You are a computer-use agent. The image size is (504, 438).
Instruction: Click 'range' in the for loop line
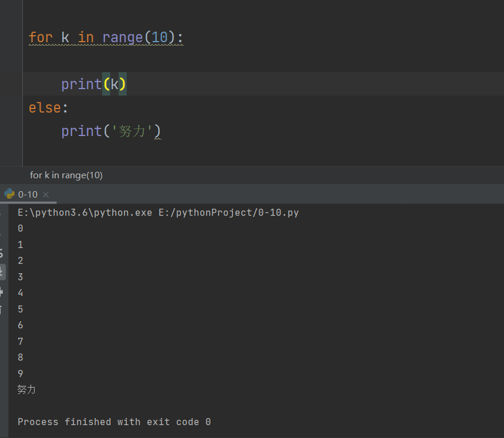tap(123, 38)
